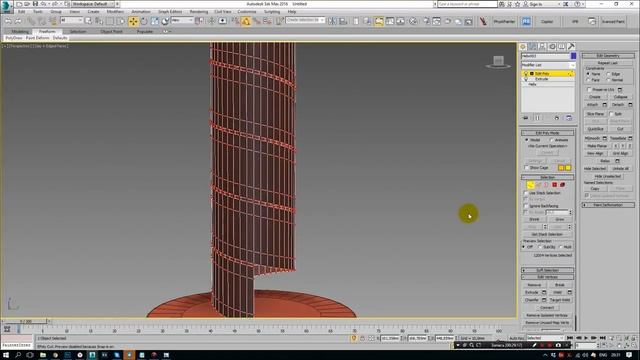640x360 pixels.
Task: Open the Hierarchy command panel tab
Action: tap(542, 47)
